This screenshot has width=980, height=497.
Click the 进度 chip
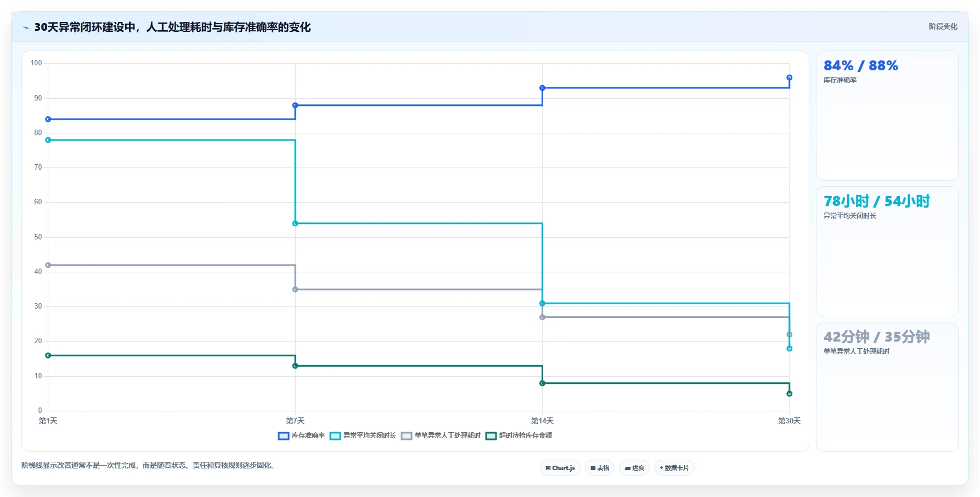click(x=634, y=468)
